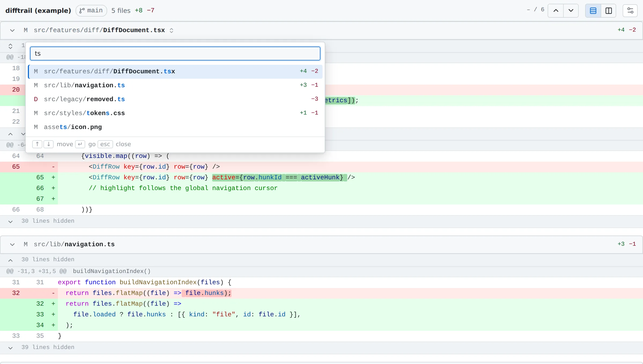Image resolution: width=643 pixels, height=364 pixels.
Task: Click the +4 −2 stats on DiffDocument header
Action: click(627, 30)
